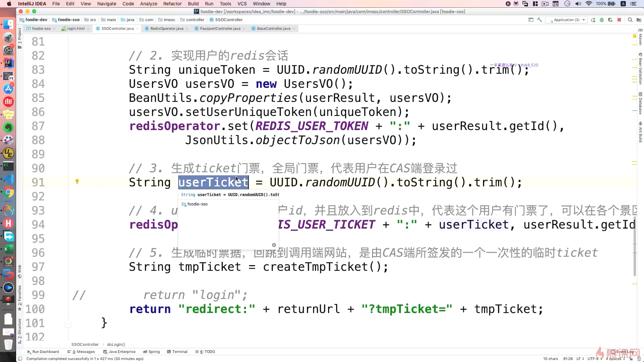644x362 pixels.
Task: Open the UTF-8 encoding selector
Action: (594, 359)
